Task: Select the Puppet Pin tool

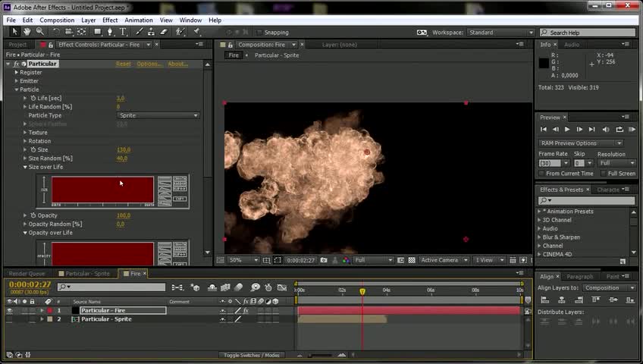Action: click(x=197, y=32)
